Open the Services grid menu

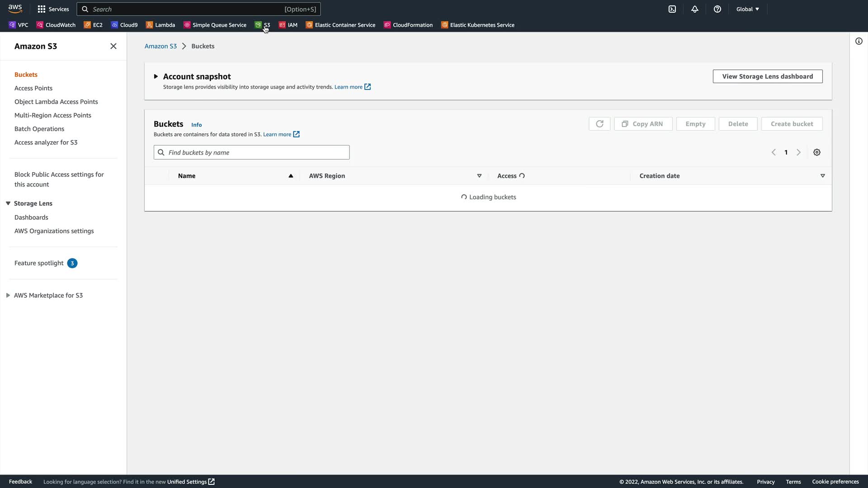[53, 9]
